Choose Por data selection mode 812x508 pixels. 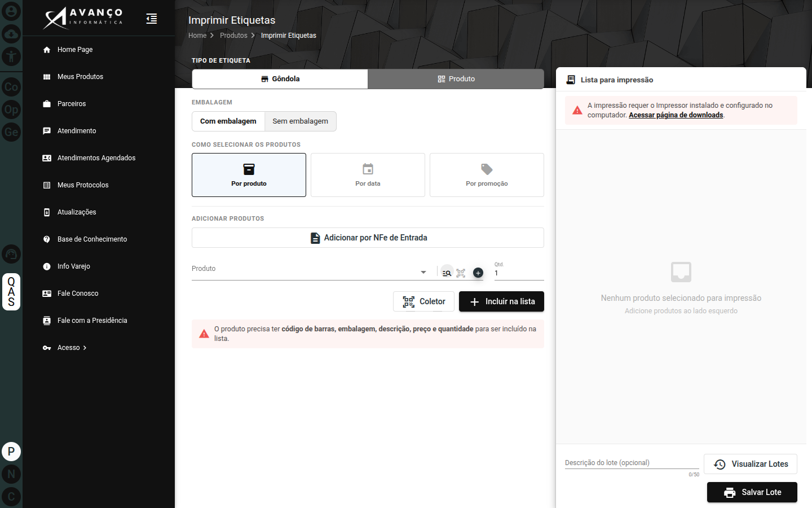[x=368, y=175]
